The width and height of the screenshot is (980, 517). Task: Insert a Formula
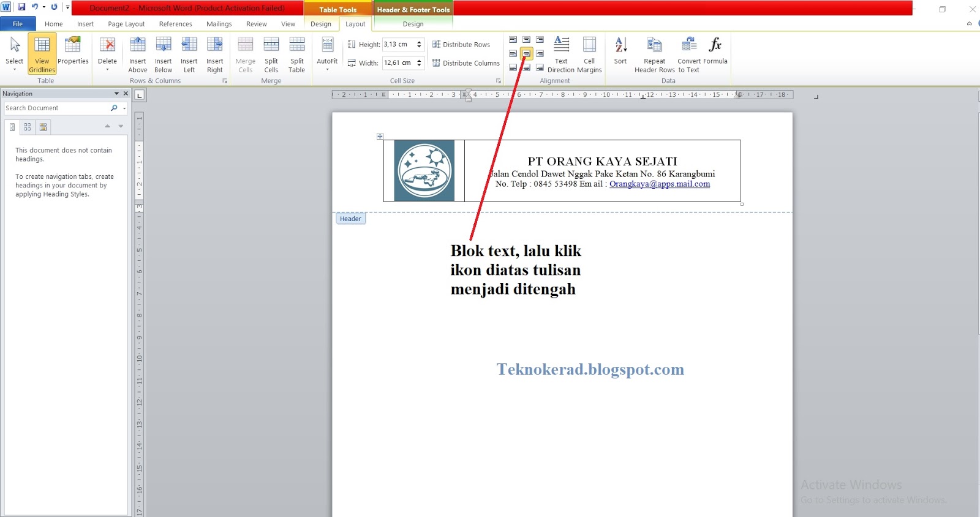click(715, 51)
